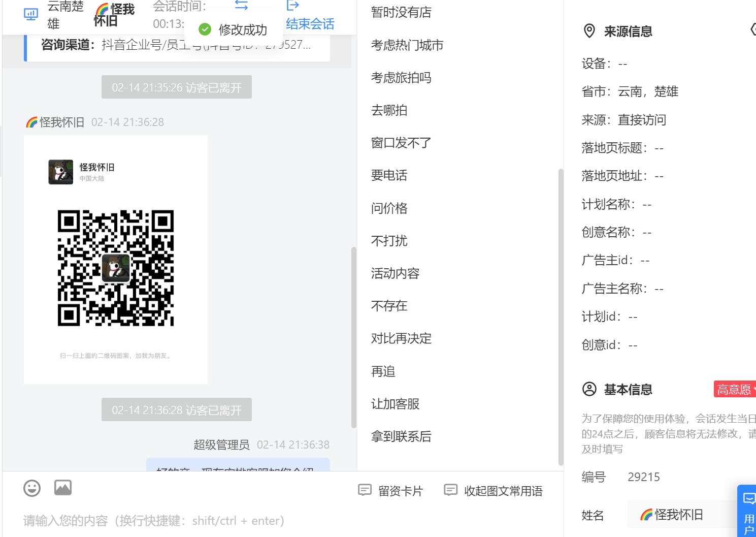
Task: Click the 编号 value 29215
Action: pos(644,477)
